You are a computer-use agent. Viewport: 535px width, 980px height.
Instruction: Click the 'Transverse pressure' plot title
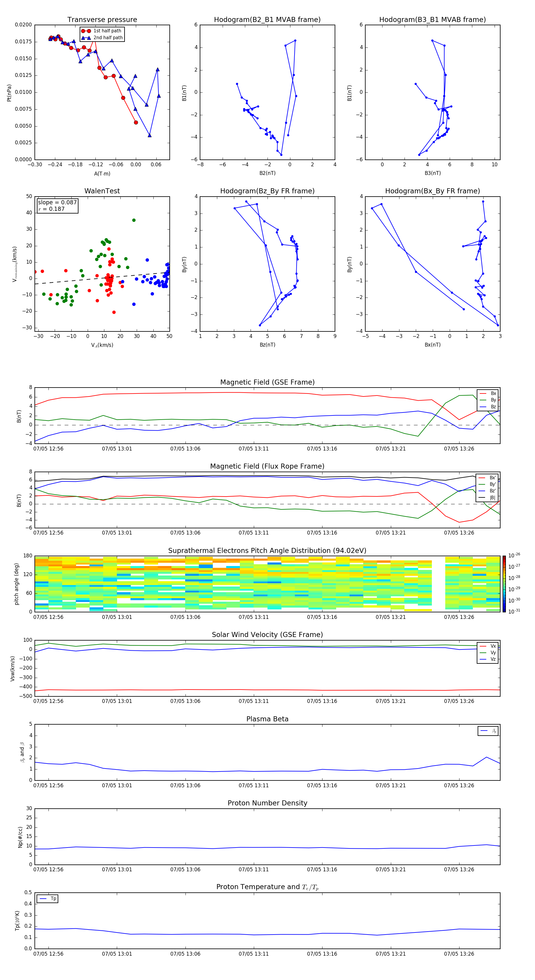tap(102, 20)
